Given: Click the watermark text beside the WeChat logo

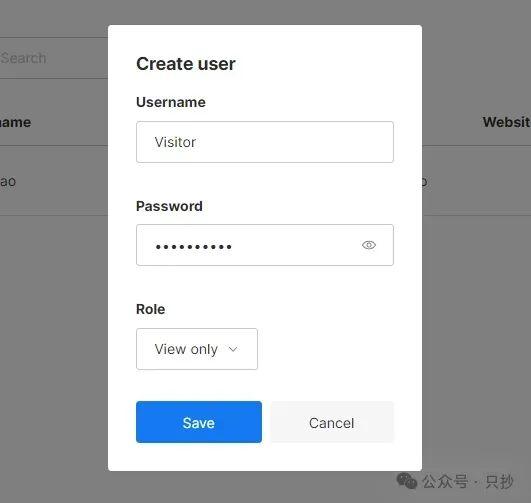Looking at the screenshot, I should click(x=468, y=481).
